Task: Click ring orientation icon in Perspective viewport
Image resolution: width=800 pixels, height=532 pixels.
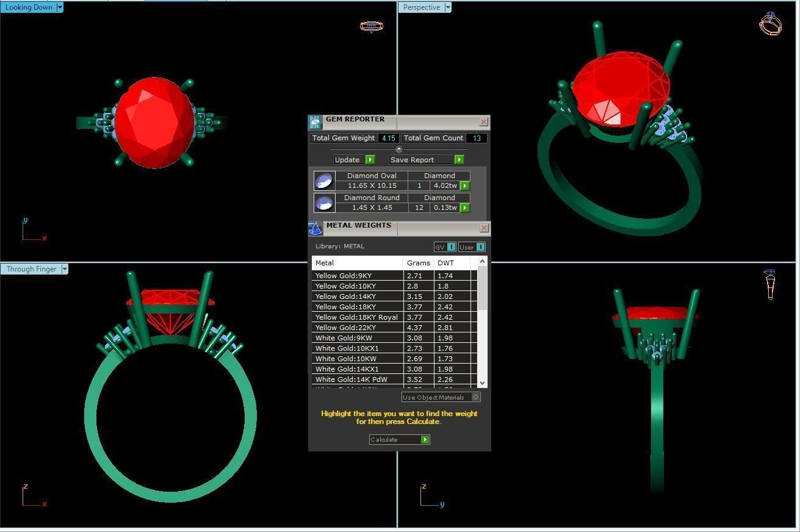Action: click(770, 24)
